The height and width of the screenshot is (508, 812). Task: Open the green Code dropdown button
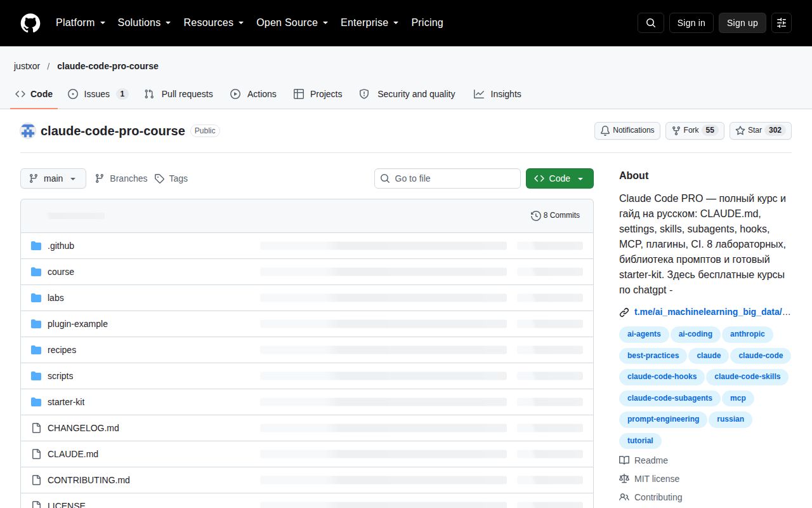[560, 178]
